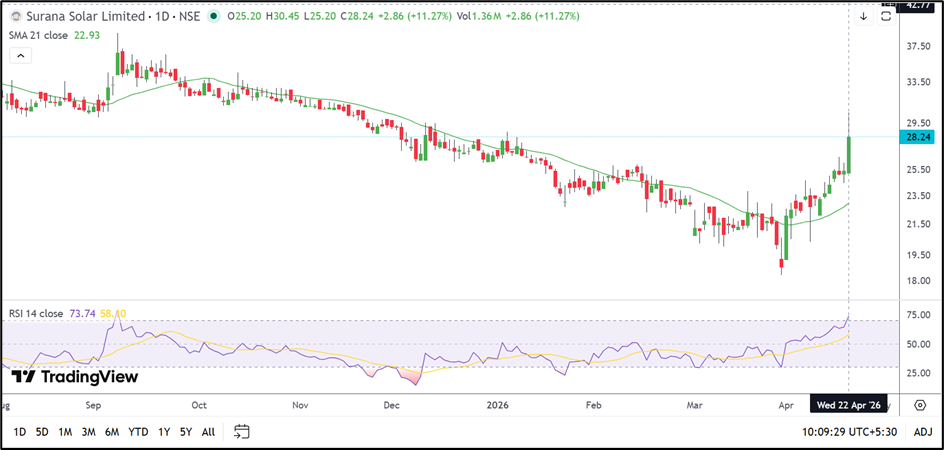Click the fullscreen frame icon top right

tap(886, 16)
